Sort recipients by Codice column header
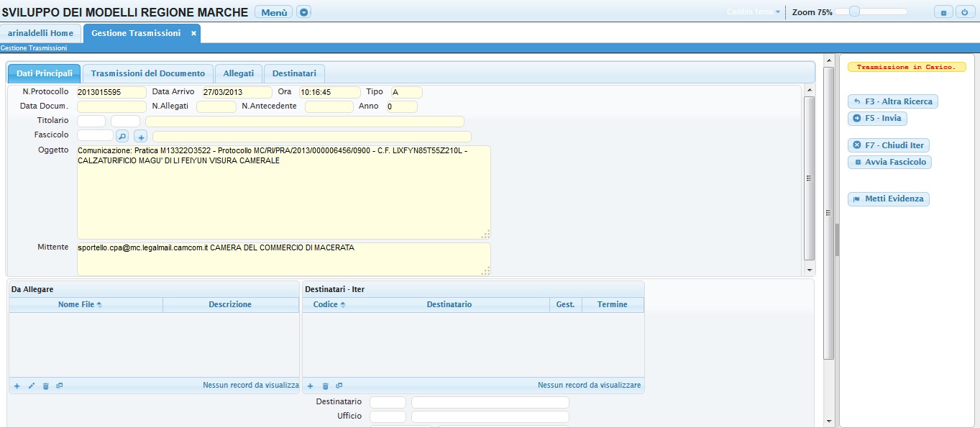Image resolution: width=980 pixels, height=428 pixels. (x=329, y=304)
